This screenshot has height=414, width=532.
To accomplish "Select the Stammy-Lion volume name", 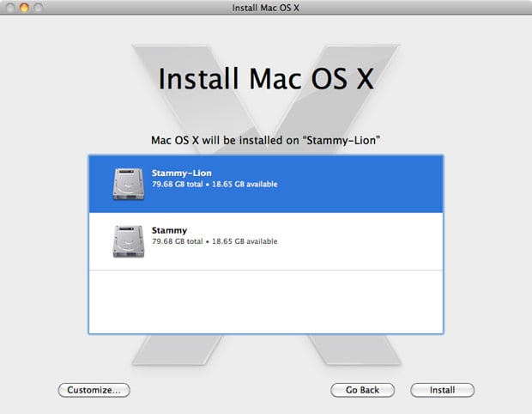I will pos(182,173).
